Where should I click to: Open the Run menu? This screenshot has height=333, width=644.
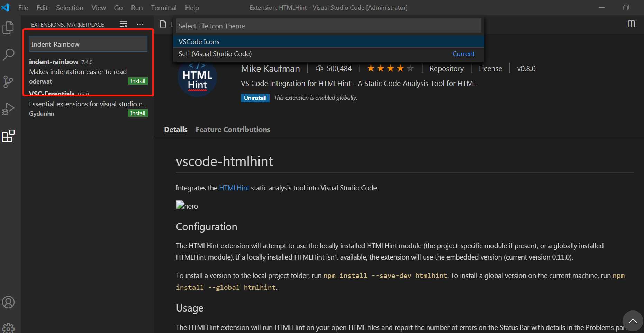point(137,8)
